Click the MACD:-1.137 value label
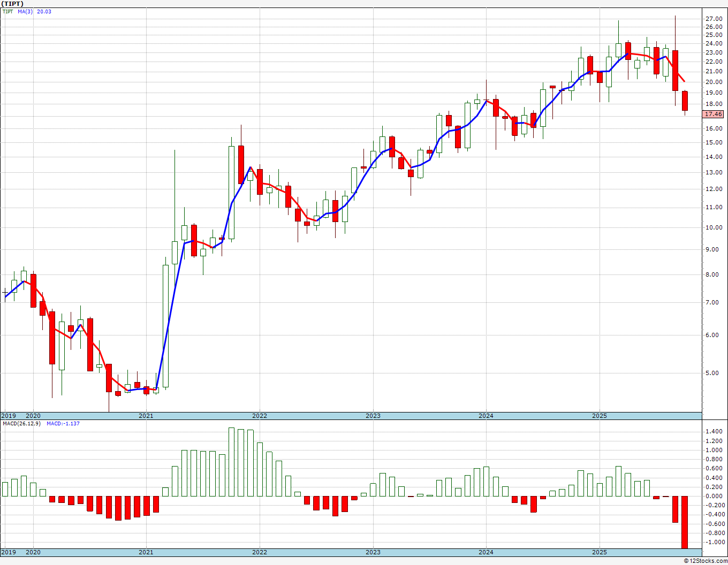The width and height of the screenshot is (728, 565). (x=63, y=423)
